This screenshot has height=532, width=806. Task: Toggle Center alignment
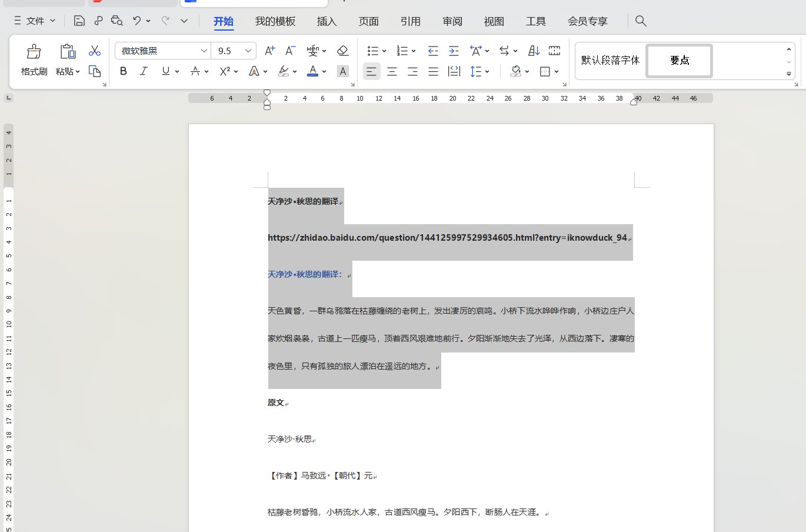(392, 71)
